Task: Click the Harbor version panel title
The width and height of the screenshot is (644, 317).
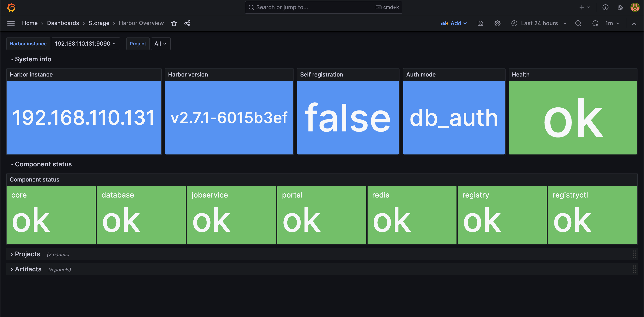Action: click(x=188, y=75)
